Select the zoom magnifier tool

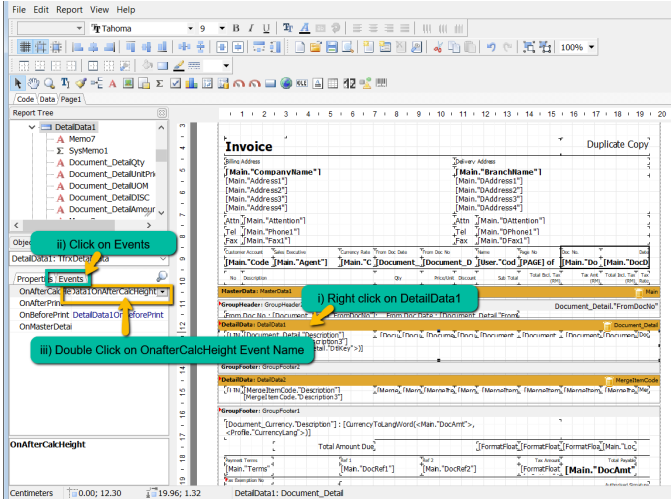tap(49, 83)
